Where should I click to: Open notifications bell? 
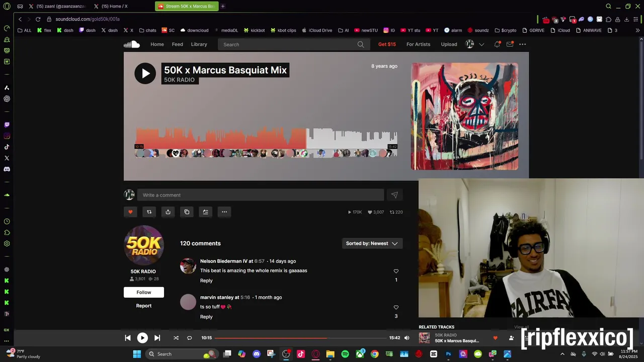tap(497, 44)
